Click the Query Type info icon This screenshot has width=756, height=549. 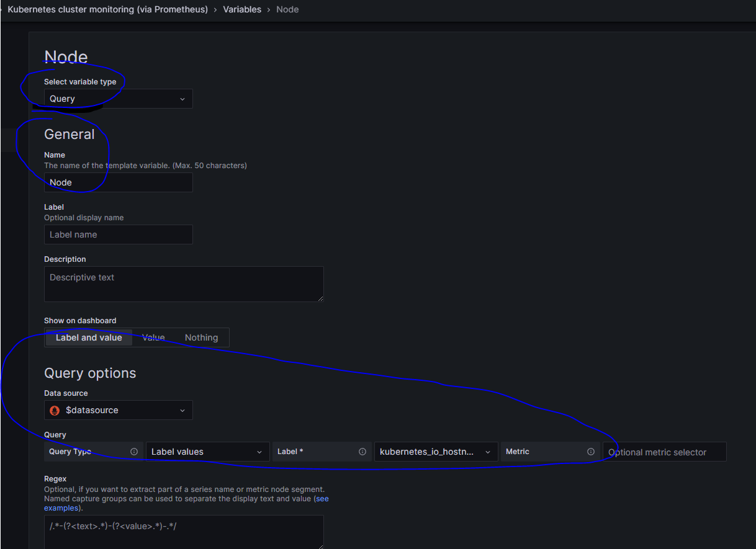pos(134,452)
